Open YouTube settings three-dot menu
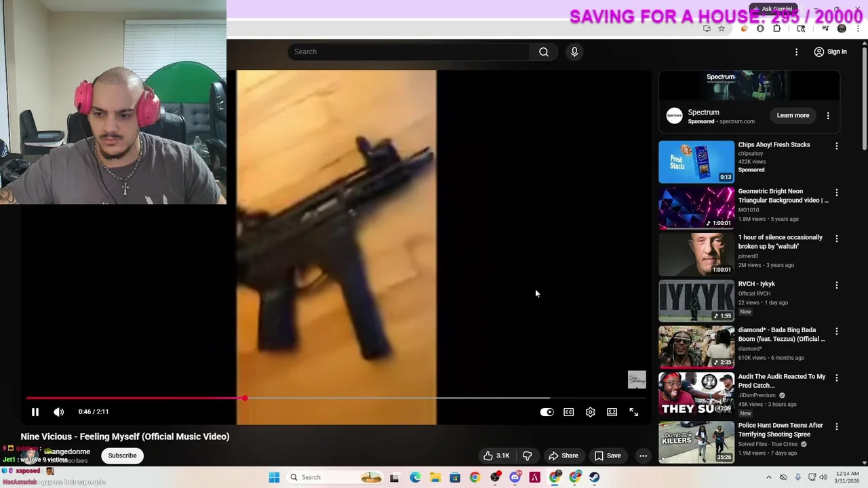This screenshot has height=488, width=868. pyautogui.click(x=796, y=52)
